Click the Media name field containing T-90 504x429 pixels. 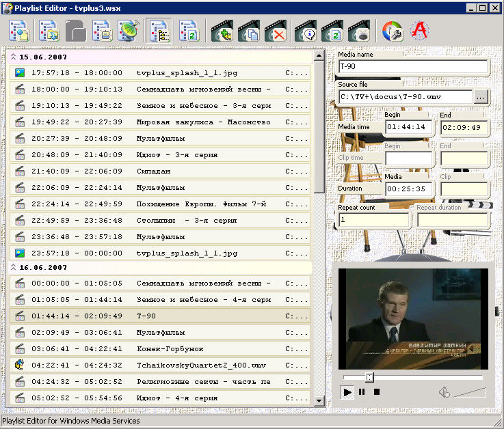pyautogui.click(x=413, y=67)
